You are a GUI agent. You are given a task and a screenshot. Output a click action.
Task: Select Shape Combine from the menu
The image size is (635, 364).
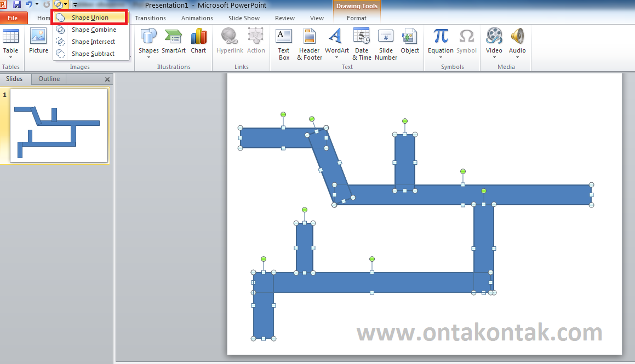coord(89,30)
